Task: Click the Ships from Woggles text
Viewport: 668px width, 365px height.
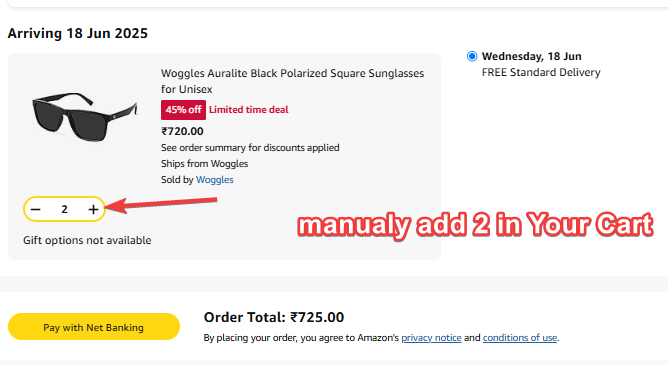Action: coord(204,164)
